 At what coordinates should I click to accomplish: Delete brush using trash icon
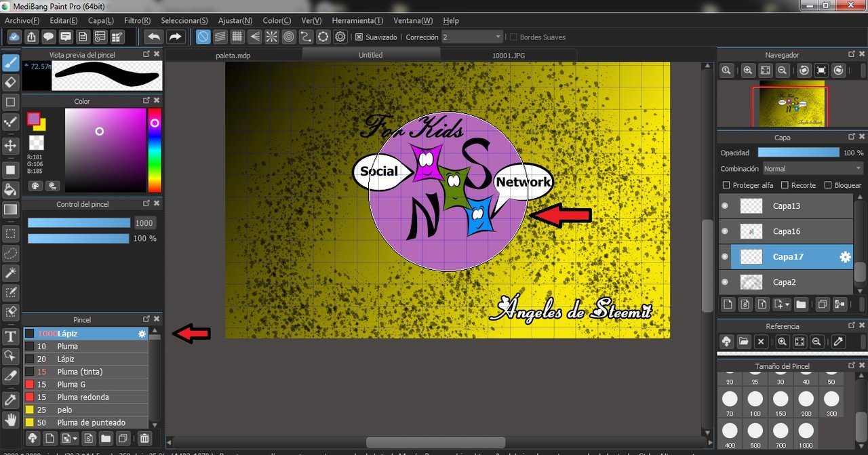tap(144, 438)
